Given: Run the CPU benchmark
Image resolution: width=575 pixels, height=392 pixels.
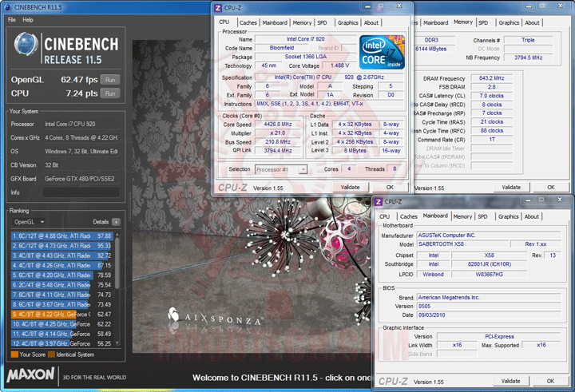Looking at the screenshot, I should [110, 93].
